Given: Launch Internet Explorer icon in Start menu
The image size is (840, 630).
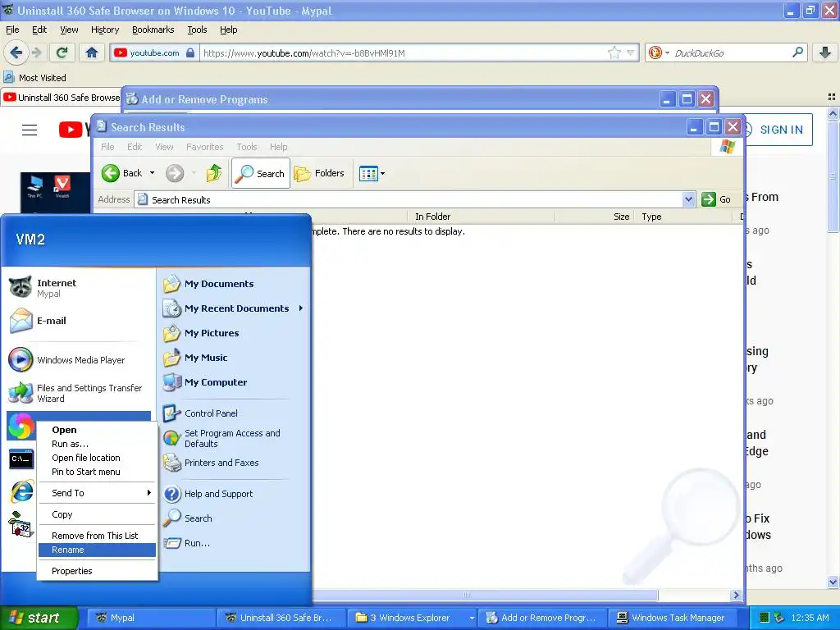Looking at the screenshot, I should (x=21, y=492).
